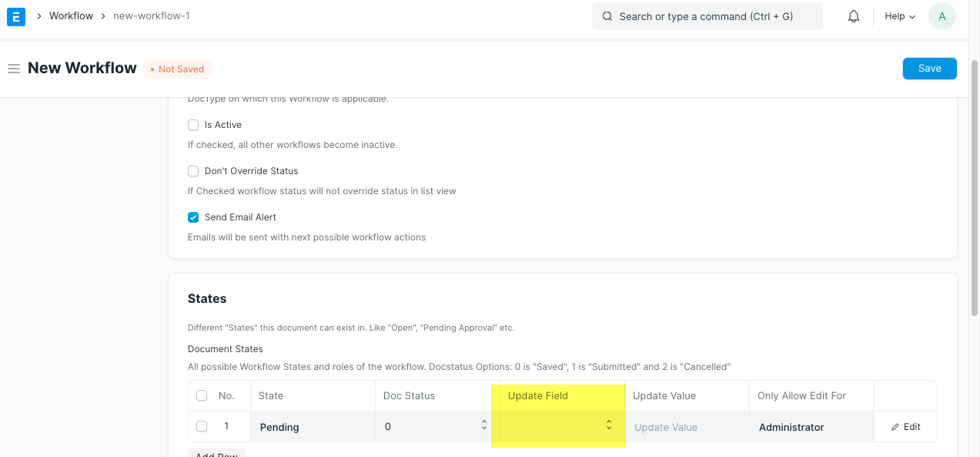Viewport: 980px width, 457px height.
Task: Open the user menu avatar
Action: click(942, 15)
